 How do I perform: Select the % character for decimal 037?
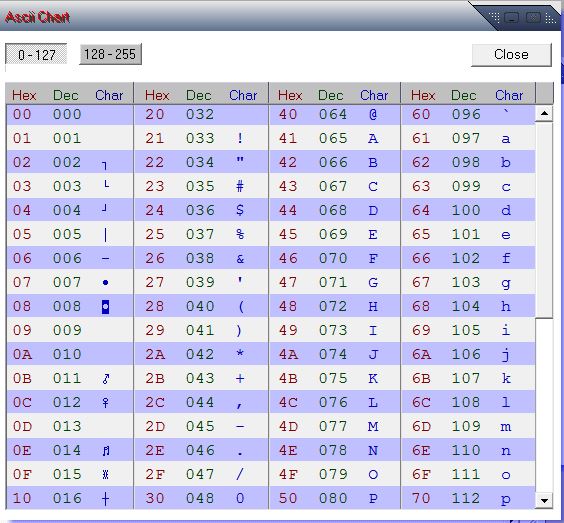[240, 235]
